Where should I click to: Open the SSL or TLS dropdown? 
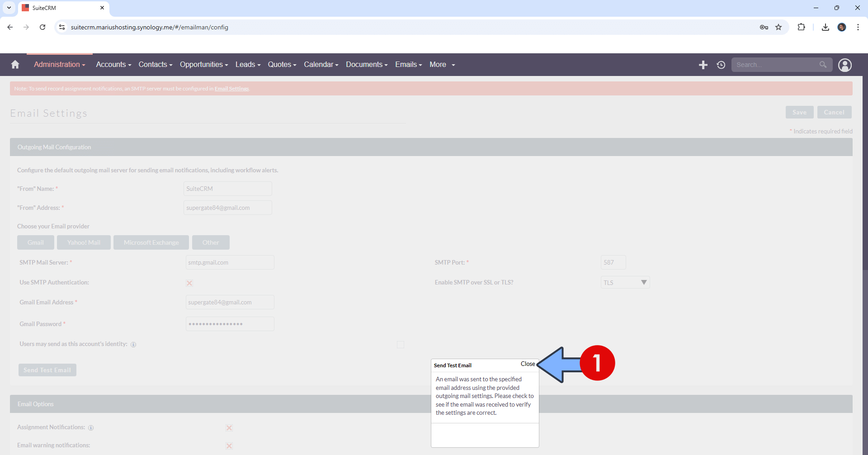(x=625, y=283)
